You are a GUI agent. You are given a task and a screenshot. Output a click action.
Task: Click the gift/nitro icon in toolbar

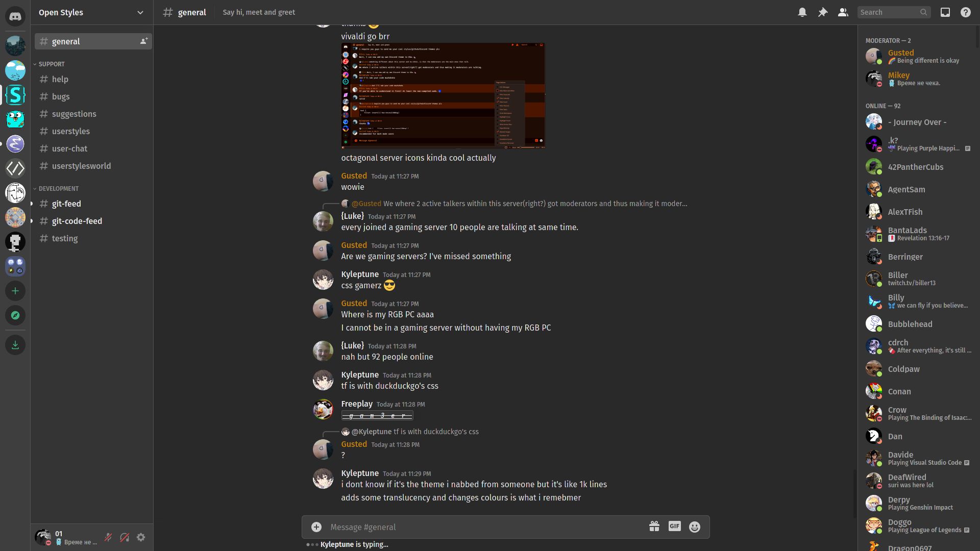pos(654,526)
